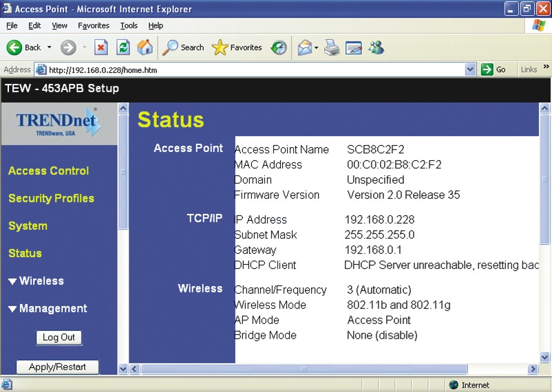The image size is (552, 392).
Task: Click the IP address value 192.168.0.228
Action: coord(379,219)
